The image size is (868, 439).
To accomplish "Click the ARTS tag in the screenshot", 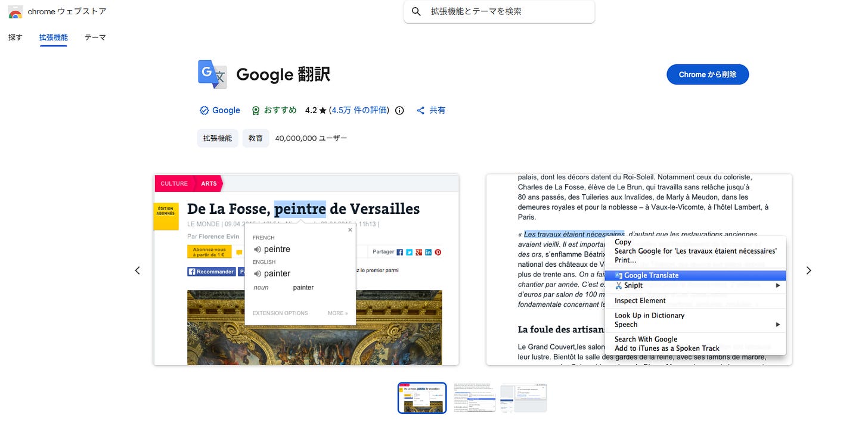I will pos(209,183).
